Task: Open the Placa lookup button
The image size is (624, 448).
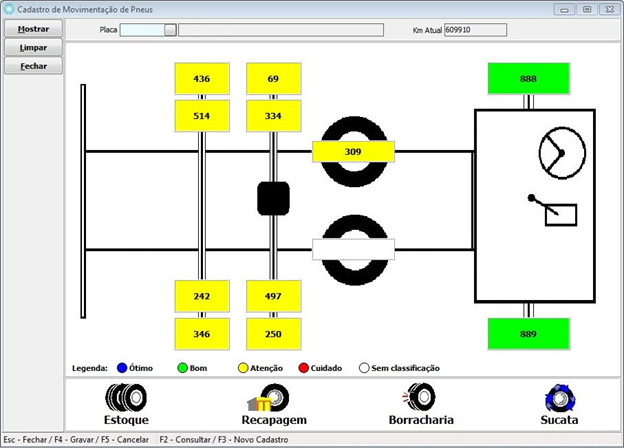Action: tap(170, 30)
